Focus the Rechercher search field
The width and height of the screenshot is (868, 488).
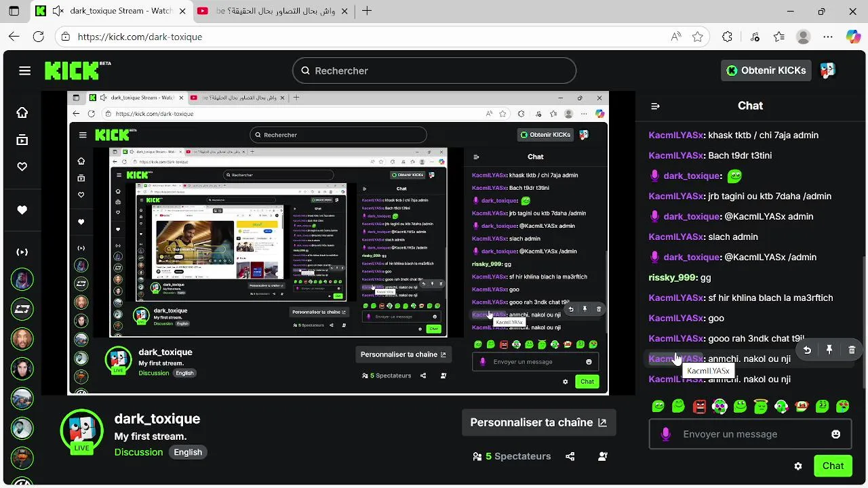point(434,70)
